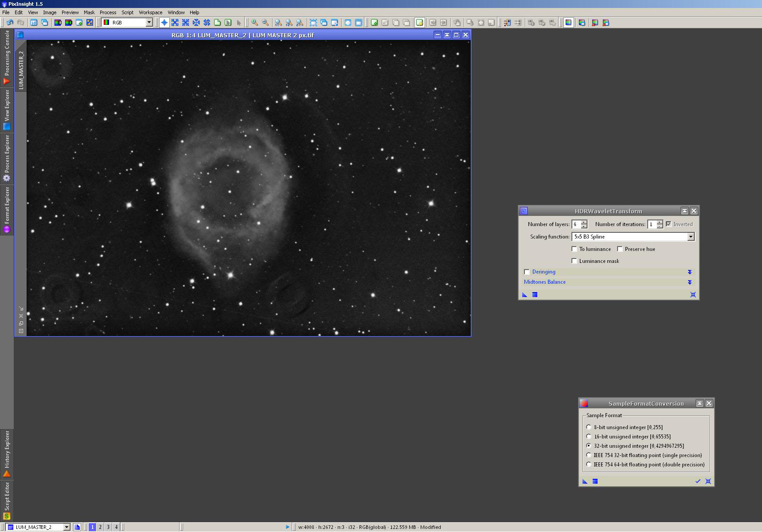762x532 pixels.
Task: Shade the HDRWaveletTransform window
Action: click(684, 211)
